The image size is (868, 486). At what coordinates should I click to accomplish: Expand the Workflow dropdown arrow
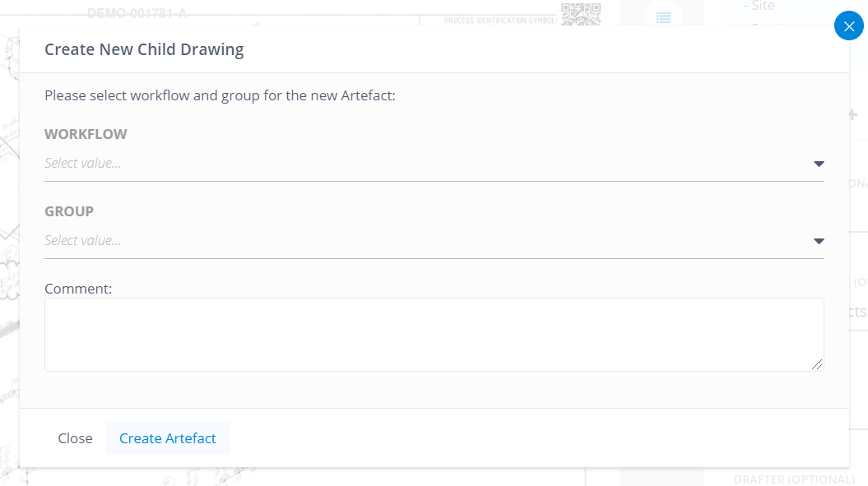tap(819, 164)
